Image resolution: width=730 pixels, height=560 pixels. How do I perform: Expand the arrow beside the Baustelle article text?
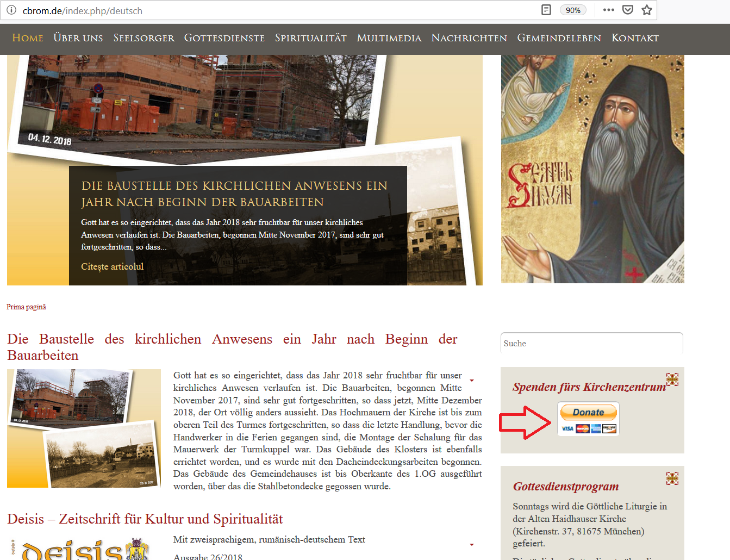[x=472, y=381]
